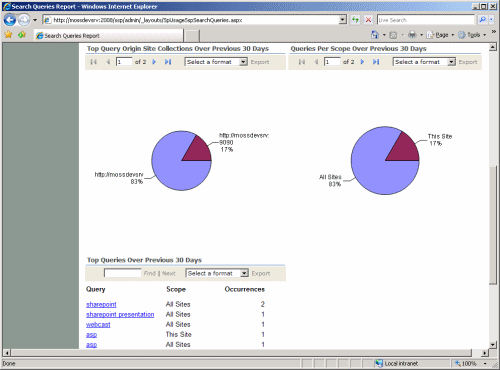Click the browser Back arrow button

tap(10, 20)
